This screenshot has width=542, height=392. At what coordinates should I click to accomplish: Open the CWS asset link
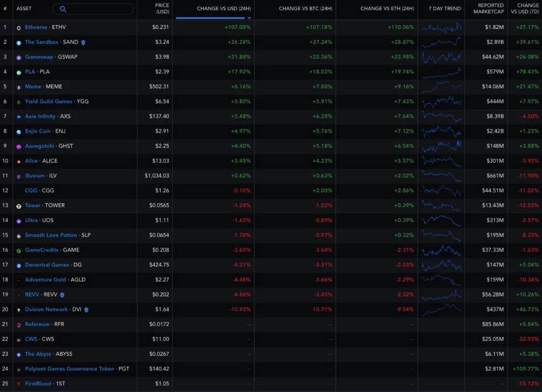[31, 339]
